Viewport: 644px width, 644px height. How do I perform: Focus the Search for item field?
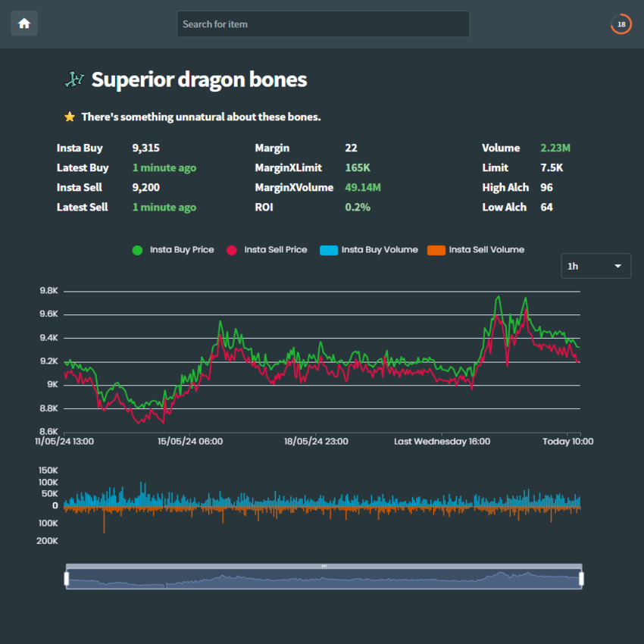(323, 24)
